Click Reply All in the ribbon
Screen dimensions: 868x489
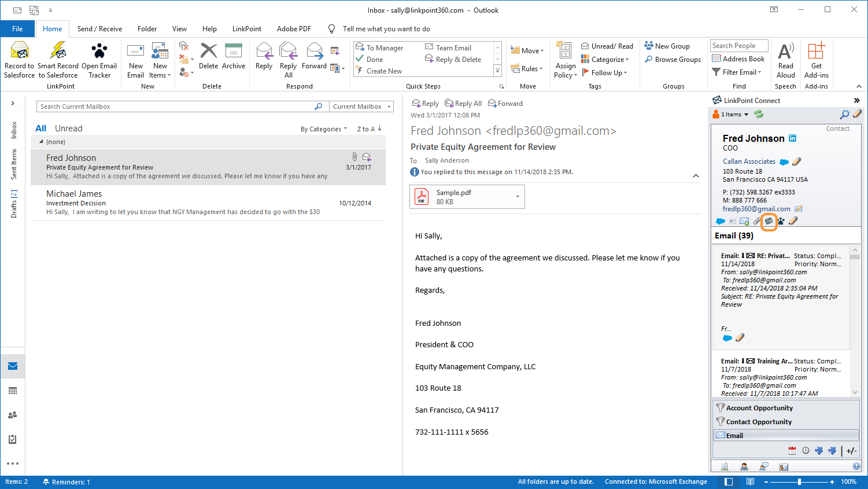[288, 60]
